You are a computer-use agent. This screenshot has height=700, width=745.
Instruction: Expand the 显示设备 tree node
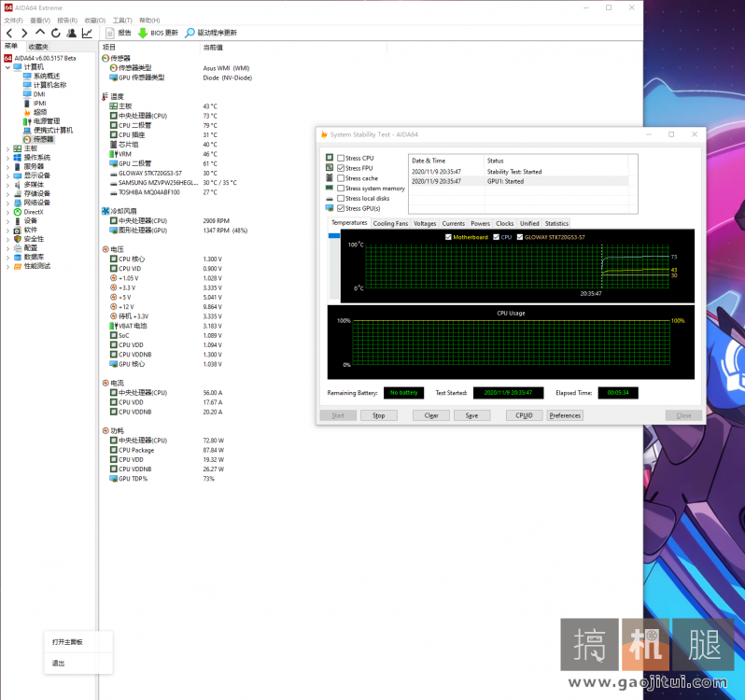pos(7,175)
